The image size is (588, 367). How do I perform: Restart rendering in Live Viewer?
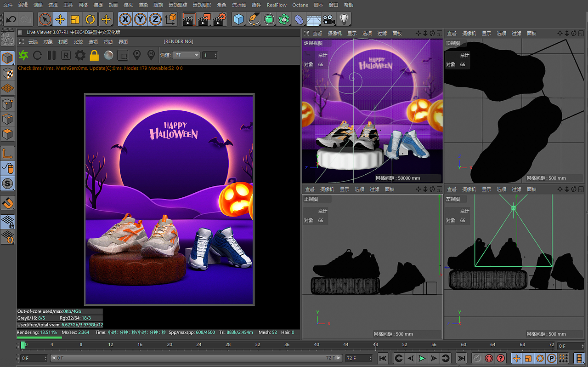coord(38,56)
